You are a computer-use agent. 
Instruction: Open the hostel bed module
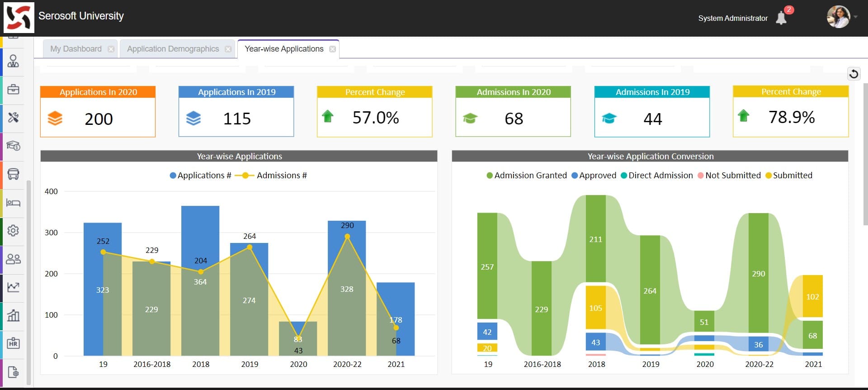coord(13,202)
